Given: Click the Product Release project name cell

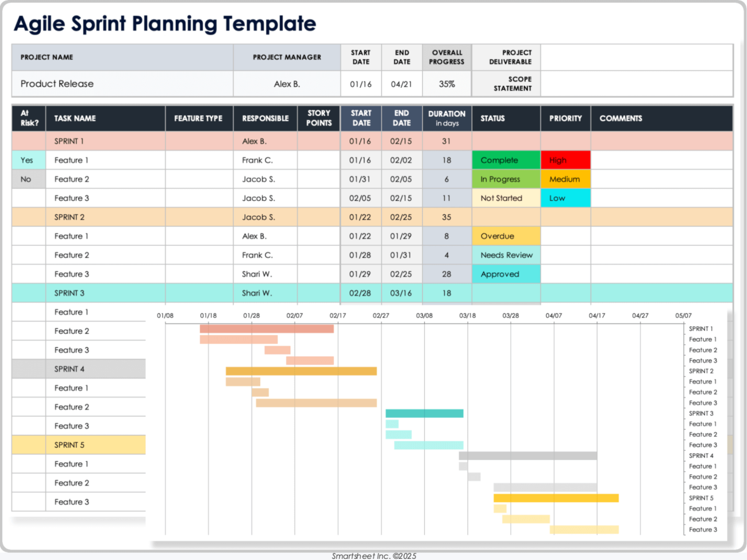Looking at the screenshot, I should (x=122, y=84).
